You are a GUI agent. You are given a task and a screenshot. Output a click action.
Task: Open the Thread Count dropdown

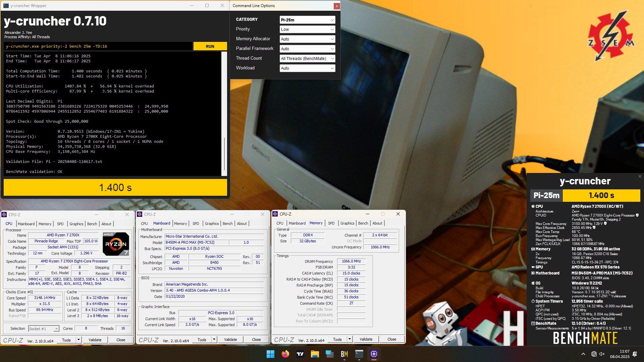[307, 59]
